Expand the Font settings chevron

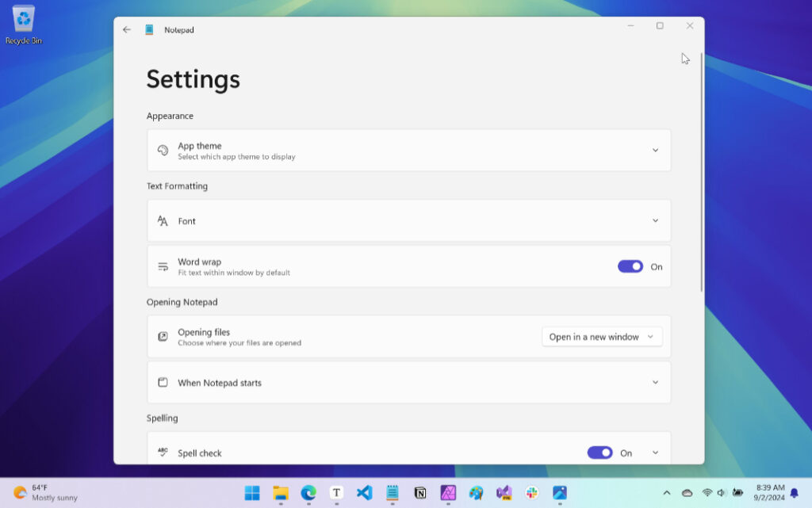655,221
